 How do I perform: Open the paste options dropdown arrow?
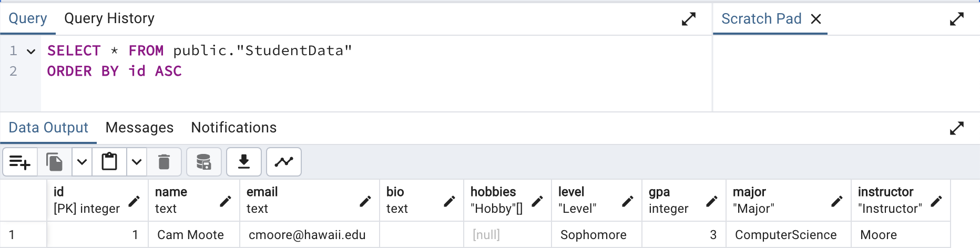[137, 162]
